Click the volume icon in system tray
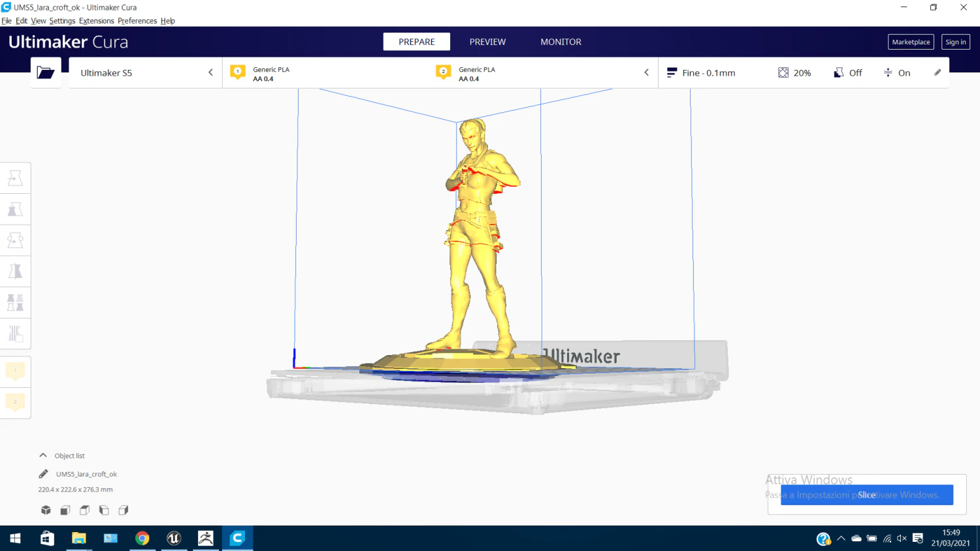 [x=902, y=539]
